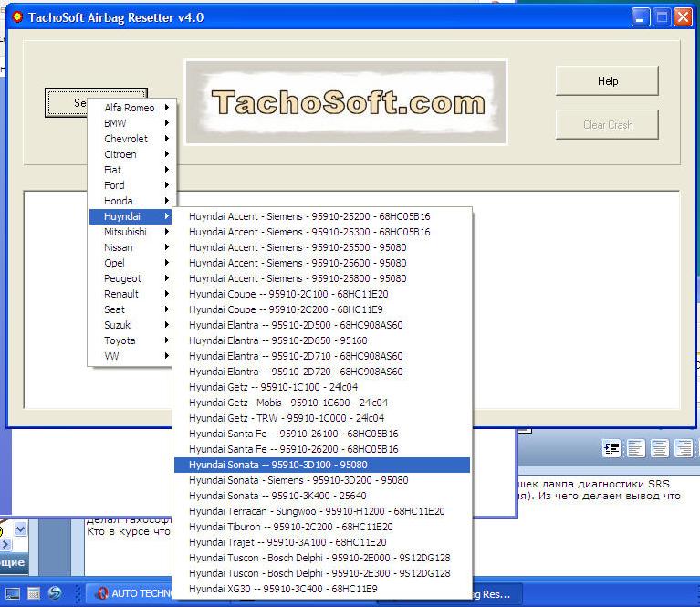Open the Opel submenu
The height and width of the screenshot is (607, 700).
click(x=130, y=263)
